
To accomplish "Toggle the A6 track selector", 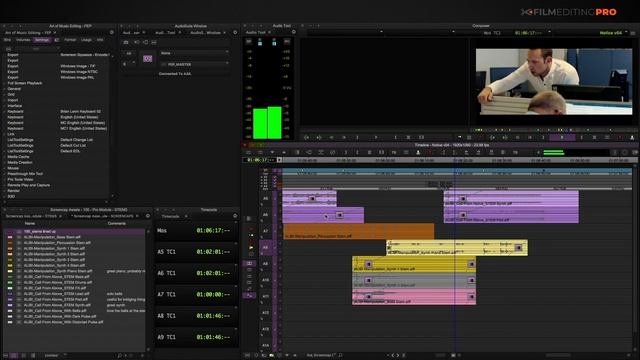I will pyautogui.click(x=265, y=215).
